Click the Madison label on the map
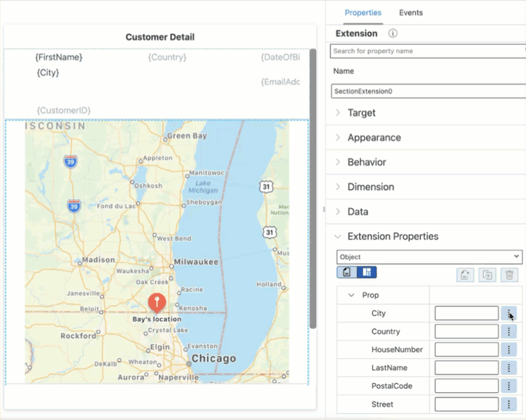This screenshot has width=526, height=420. click(99, 260)
